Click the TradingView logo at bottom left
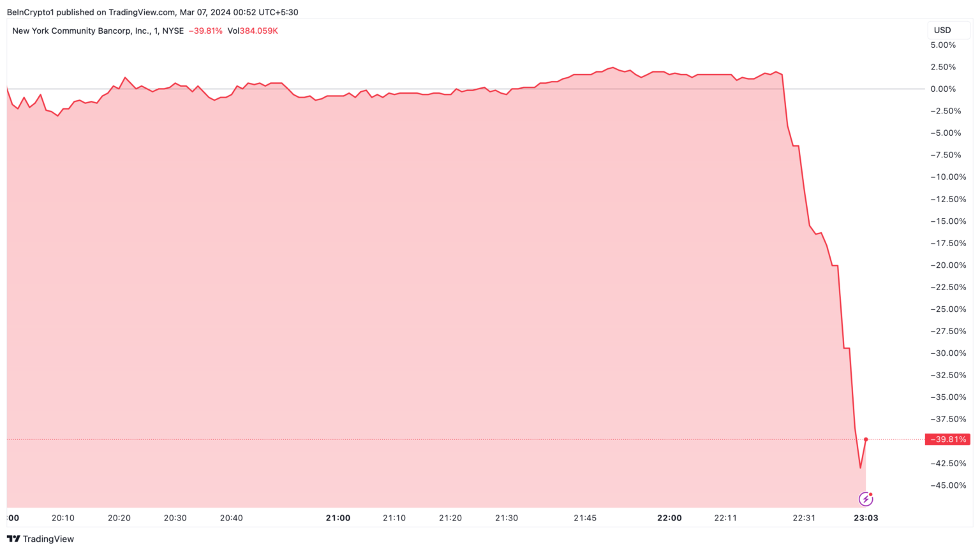Viewport: 980px width, 551px height. click(40, 539)
